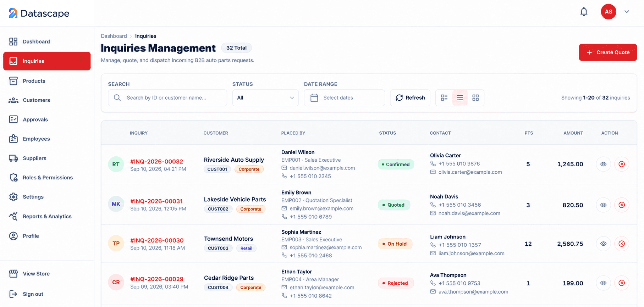View details for Riverside Auto Supply inquiry
644x307 pixels.
click(603, 164)
